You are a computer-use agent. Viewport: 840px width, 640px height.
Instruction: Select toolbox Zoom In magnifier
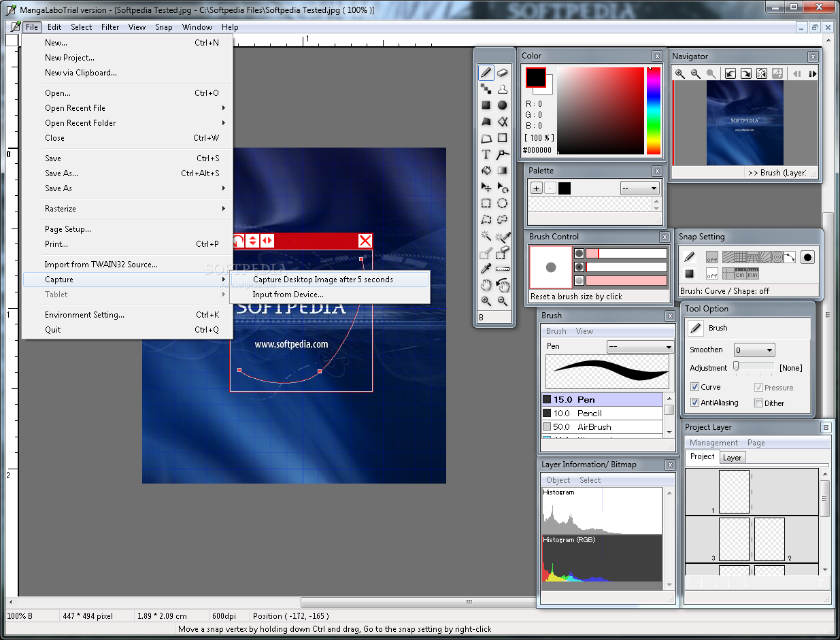coord(486,301)
